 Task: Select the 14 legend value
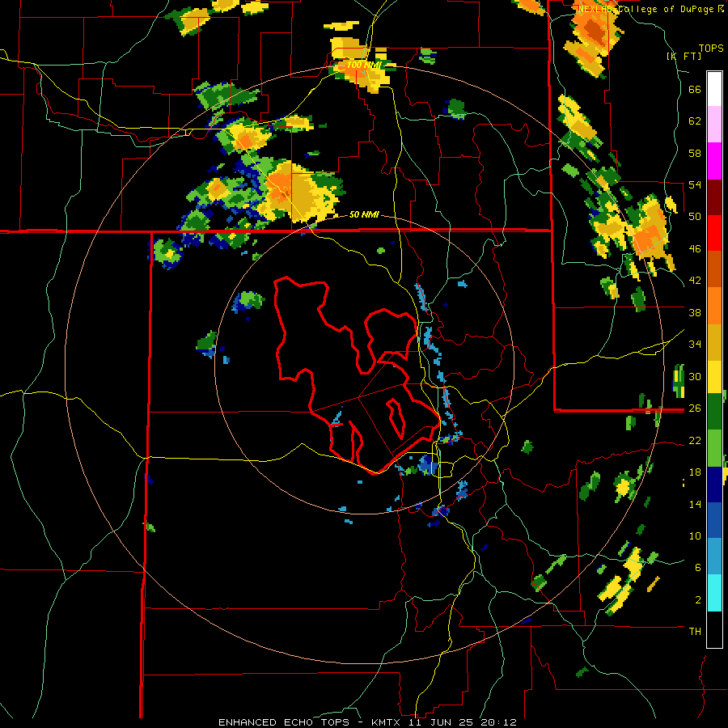tap(695, 504)
